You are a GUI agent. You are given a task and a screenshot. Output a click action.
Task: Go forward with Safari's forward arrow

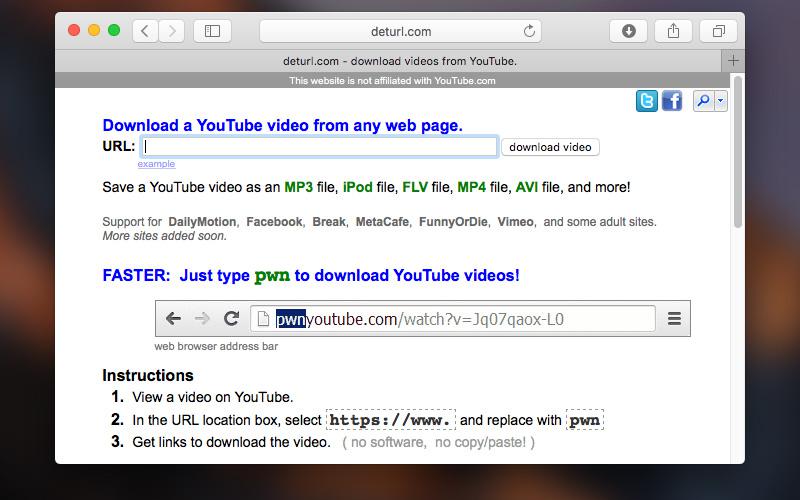click(171, 31)
